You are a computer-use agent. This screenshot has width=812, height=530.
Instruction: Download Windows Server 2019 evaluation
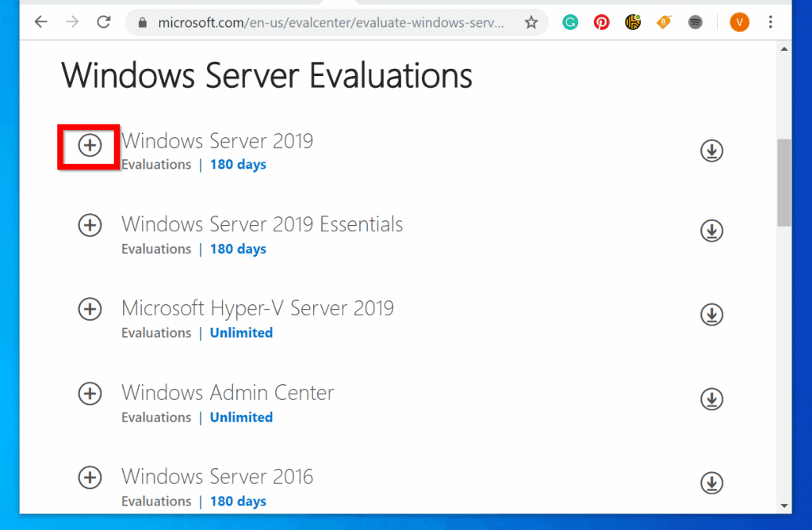pyautogui.click(x=711, y=151)
